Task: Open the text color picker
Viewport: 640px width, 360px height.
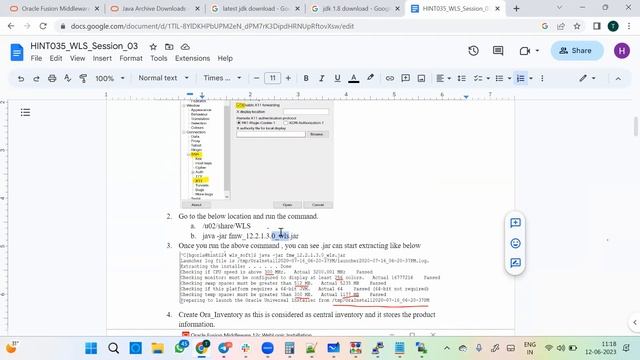Action: (x=353, y=78)
